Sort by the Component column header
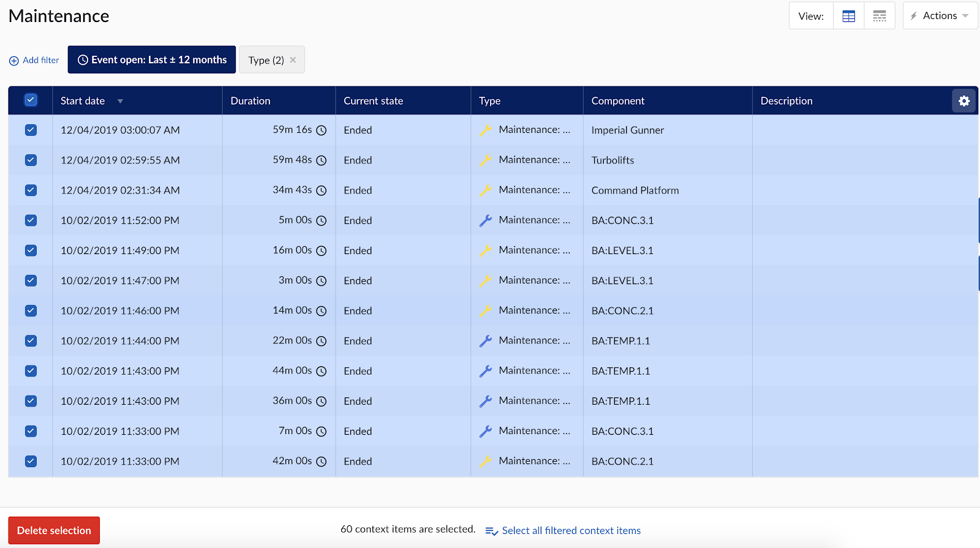 point(618,101)
